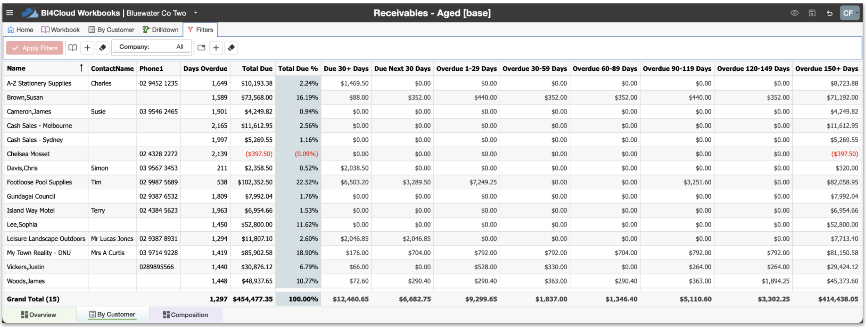This screenshot has height=330, width=868.
Task: Open the Overview sheet tab
Action: (39, 315)
